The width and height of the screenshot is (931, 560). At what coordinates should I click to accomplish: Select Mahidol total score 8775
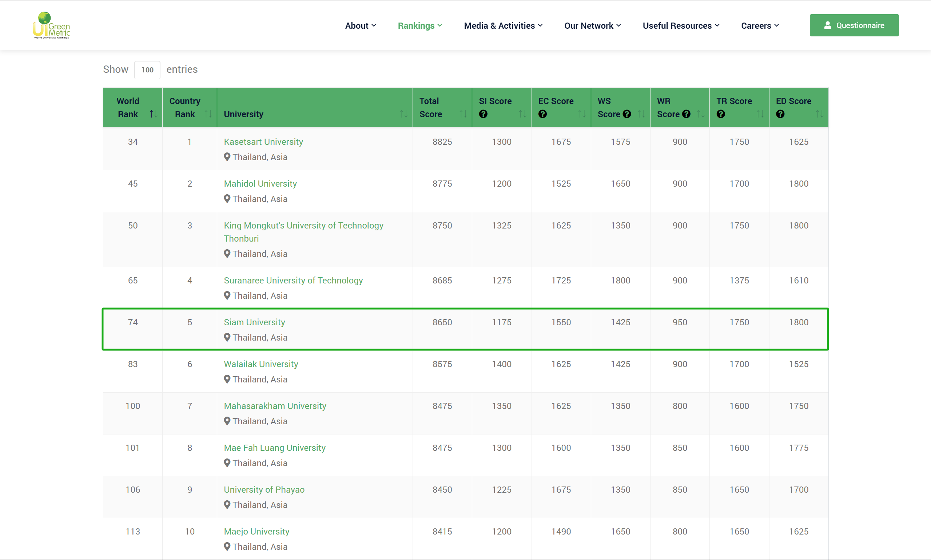442,184
